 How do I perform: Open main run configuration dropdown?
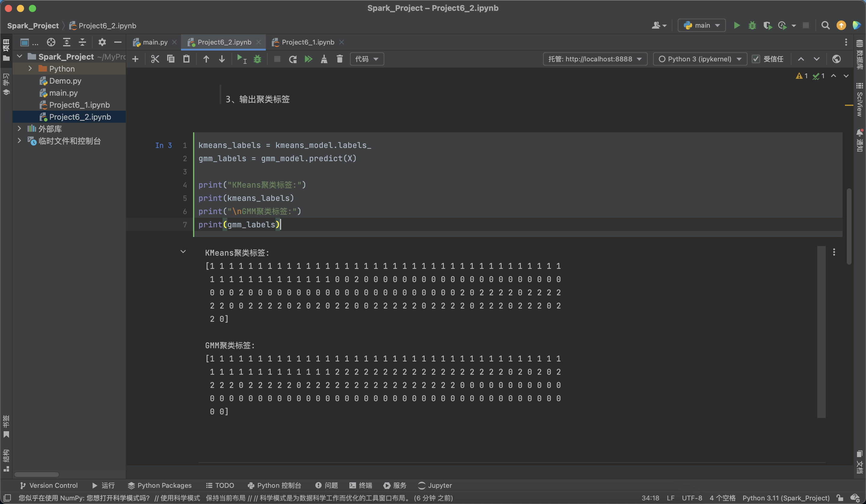702,26
